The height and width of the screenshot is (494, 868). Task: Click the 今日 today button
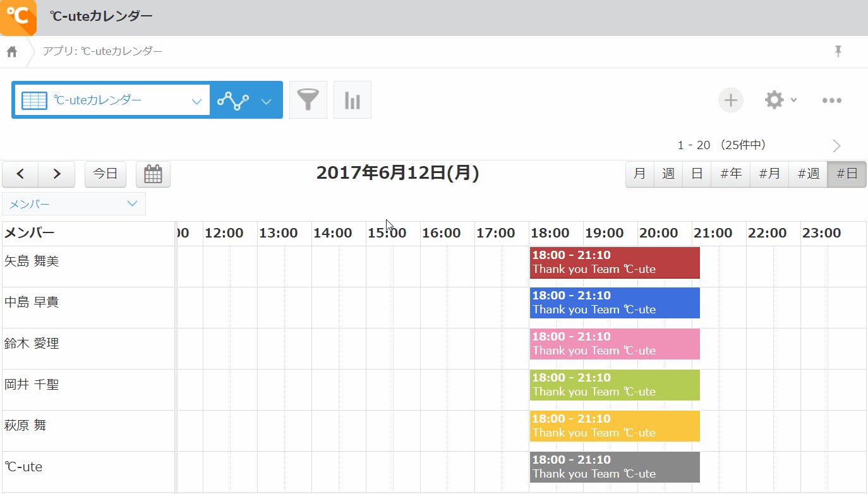105,174
